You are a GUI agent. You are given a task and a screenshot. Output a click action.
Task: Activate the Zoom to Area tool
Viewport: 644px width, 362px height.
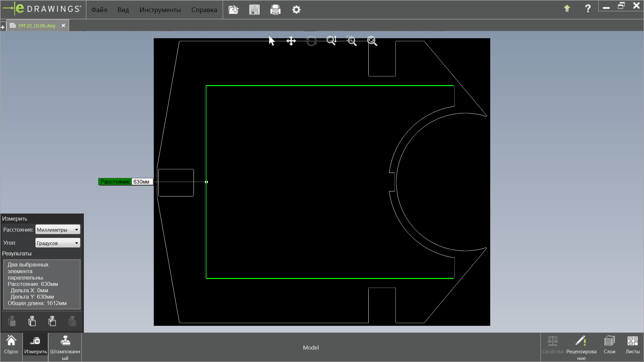tap(352, 41)
